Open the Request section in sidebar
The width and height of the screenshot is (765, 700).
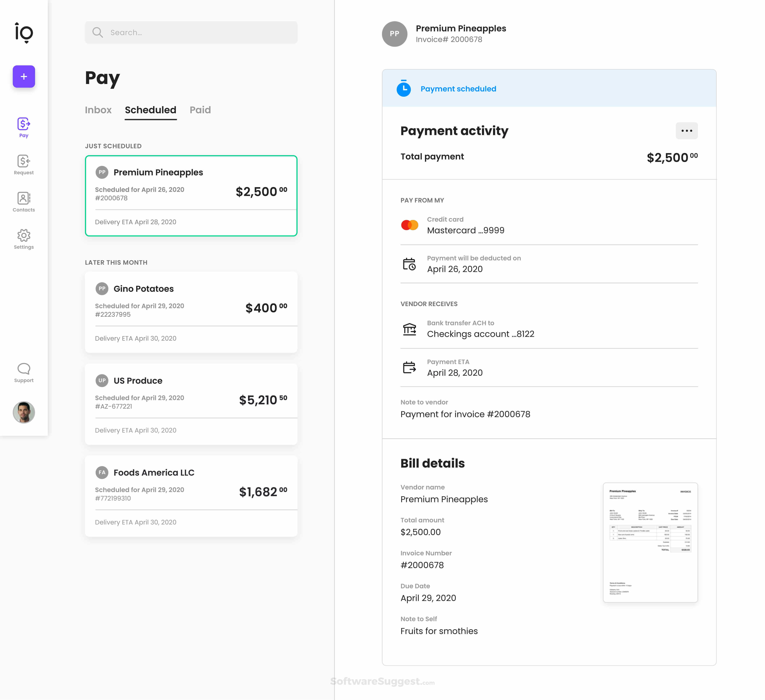pyautogui.click(x=24, y=164)
